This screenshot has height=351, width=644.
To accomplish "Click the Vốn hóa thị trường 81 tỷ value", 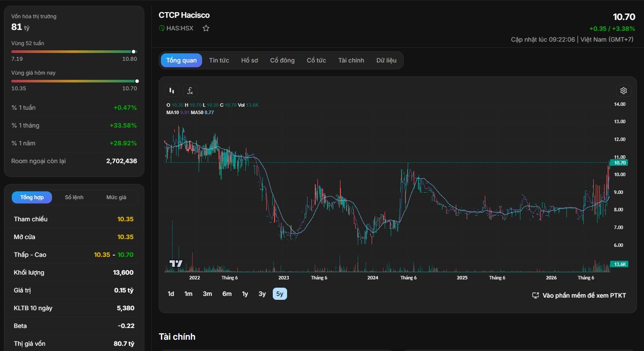I will click(20, 27).
